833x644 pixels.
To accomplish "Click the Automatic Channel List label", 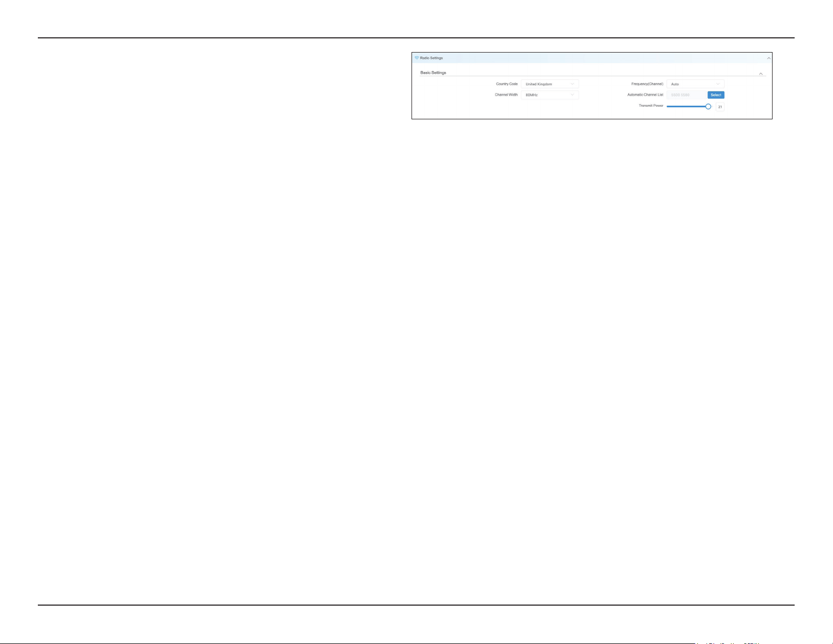I will click(645, 95).
